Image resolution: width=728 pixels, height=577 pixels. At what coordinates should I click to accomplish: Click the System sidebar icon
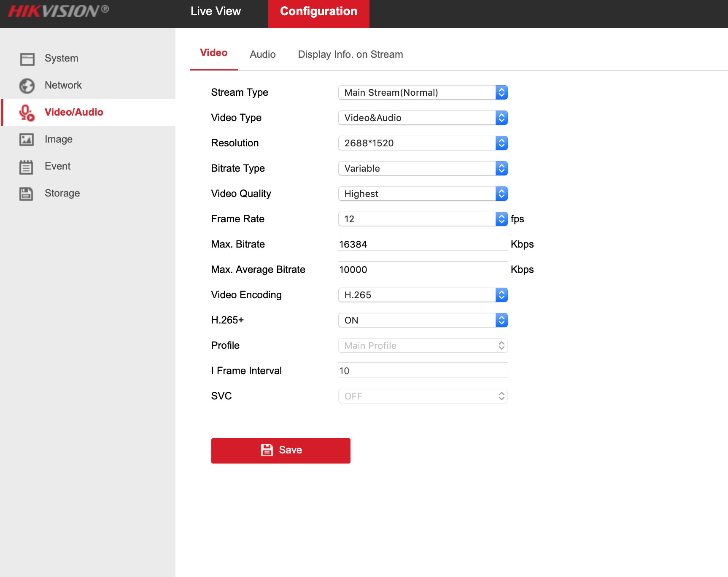27,59
